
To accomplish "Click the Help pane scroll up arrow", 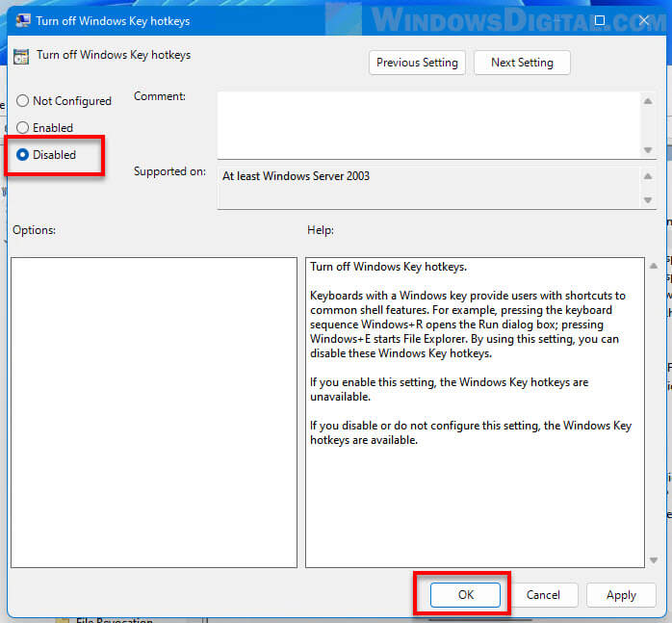I will (654, 266).
